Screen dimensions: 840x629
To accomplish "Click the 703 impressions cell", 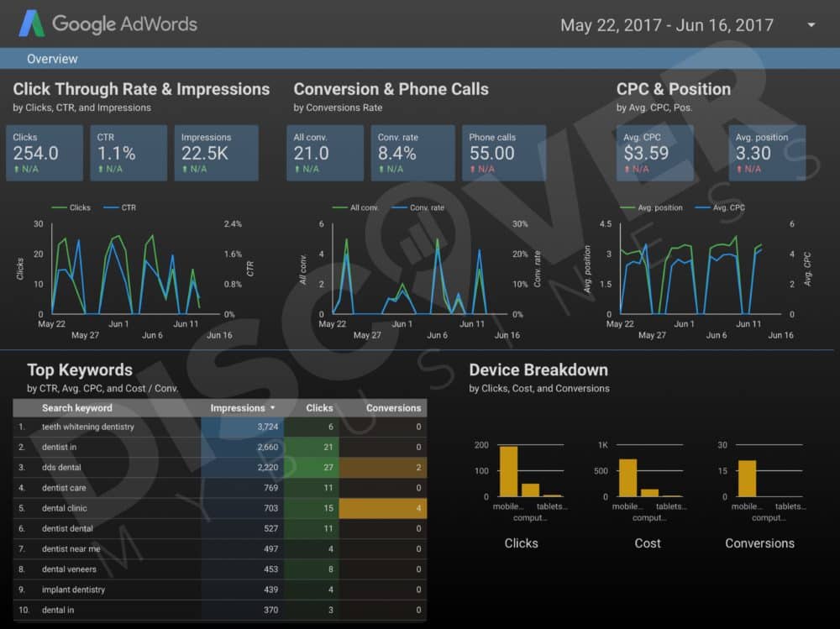I will tap(243, 508).
